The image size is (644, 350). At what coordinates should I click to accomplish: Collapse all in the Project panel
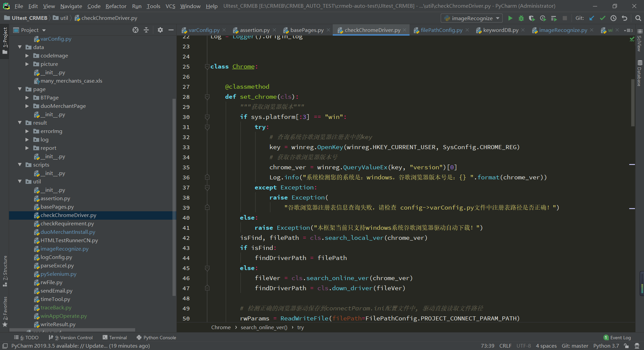[x=146, y=30]
